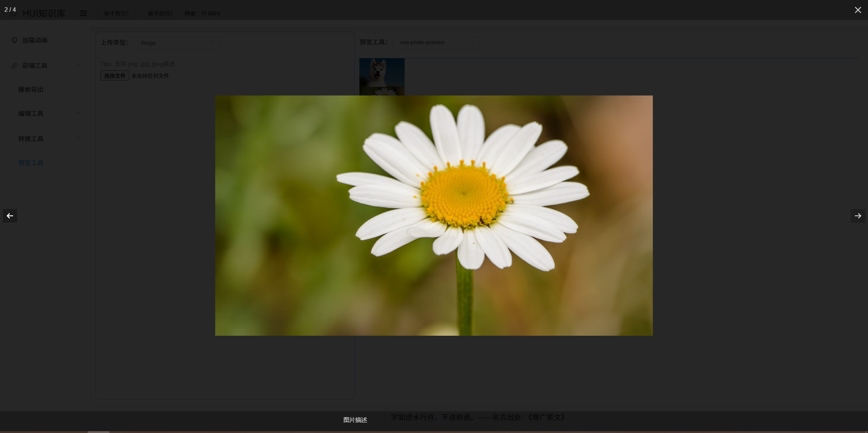Open 模板导出 in the sidebar
Screen dimensions: 868x433
[31, 90]
